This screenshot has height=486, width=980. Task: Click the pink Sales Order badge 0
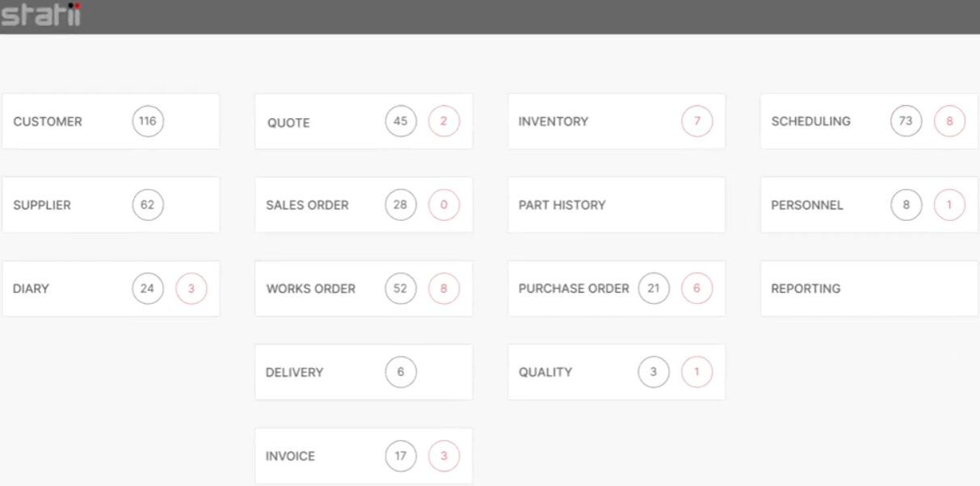[444, 205]
